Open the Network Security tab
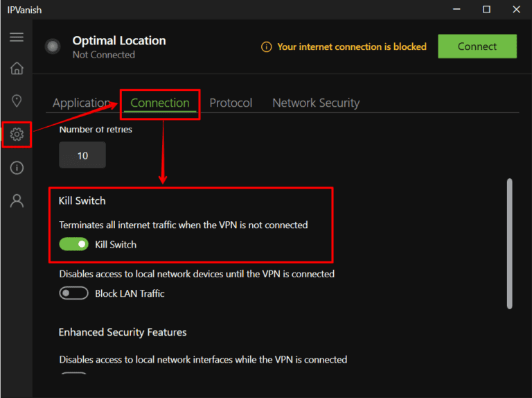Viewport: 532px width, 398px height. click(316, 103)
